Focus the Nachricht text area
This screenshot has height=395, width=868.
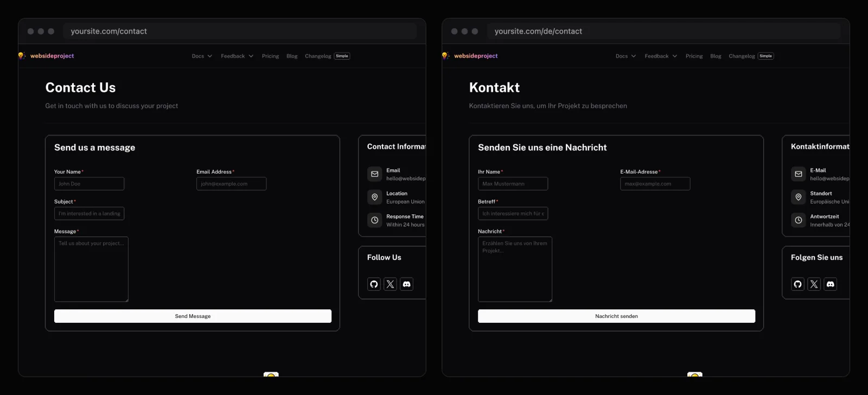515,269
